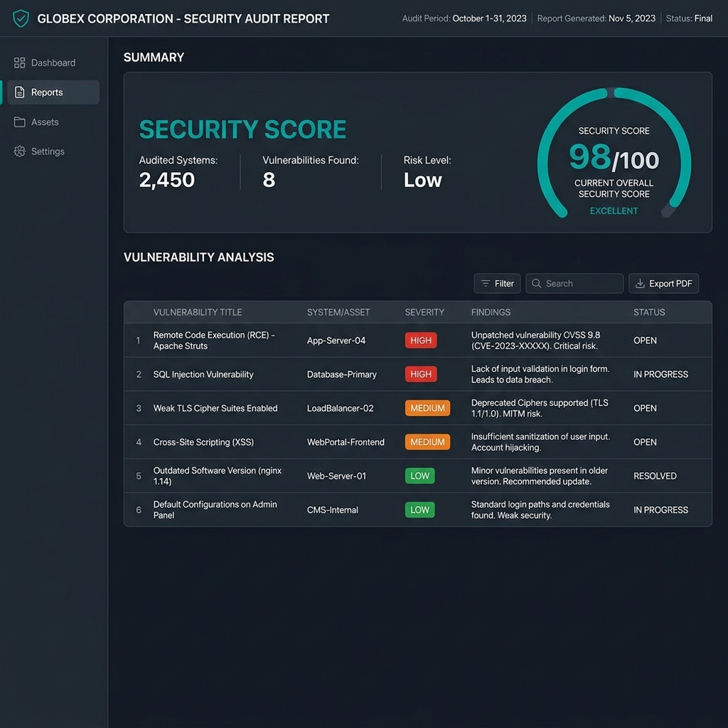Click the Assets folder icon
Viewport: 728px width, 728px height.
(19, 122)
